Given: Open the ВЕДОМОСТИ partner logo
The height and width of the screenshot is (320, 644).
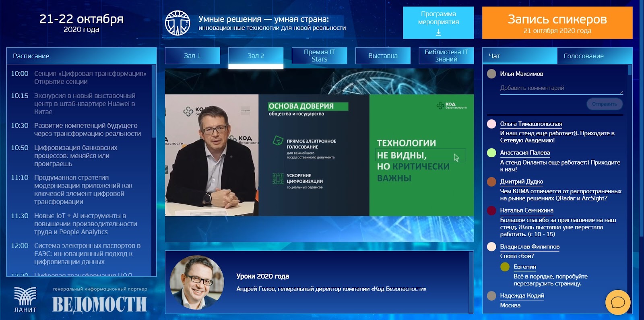Looking at the screenshot, I should pyautogui.click(x=99, y=305).
